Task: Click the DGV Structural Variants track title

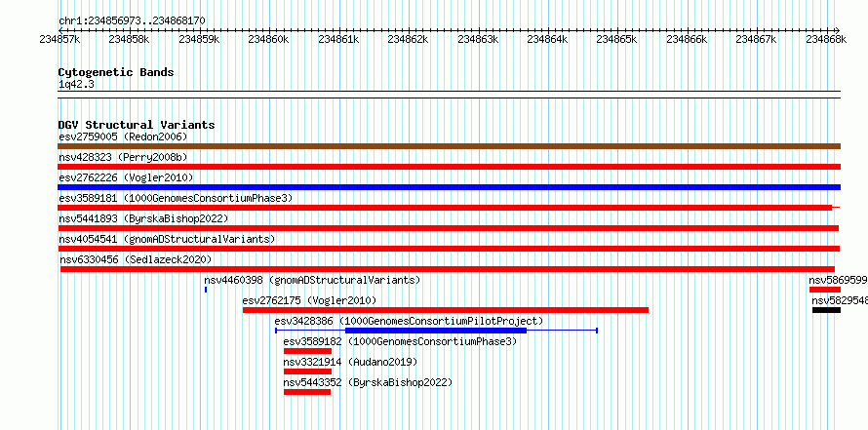Action: (x=137, y=125)
